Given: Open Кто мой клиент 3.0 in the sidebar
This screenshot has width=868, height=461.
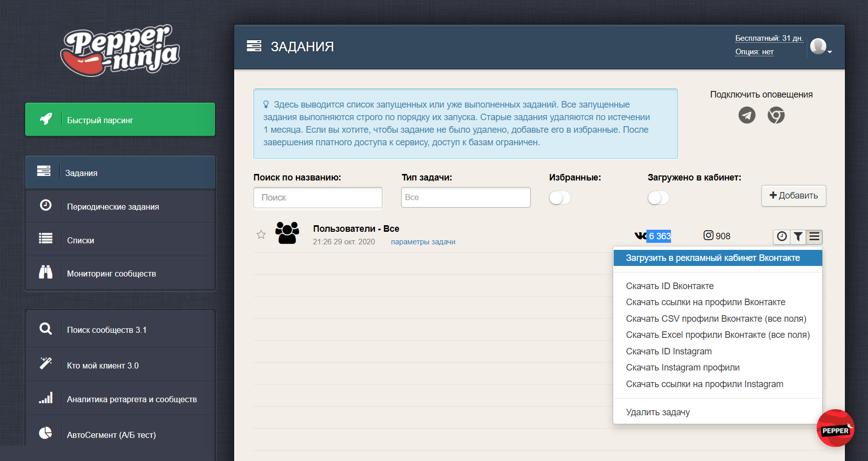Looking at the screenshot, I should point(120,365).
